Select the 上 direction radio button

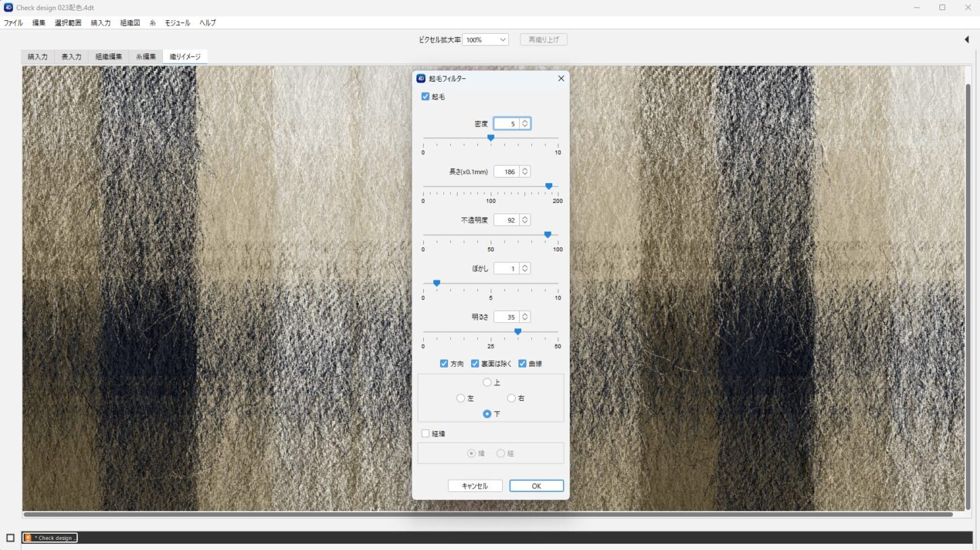487,382
